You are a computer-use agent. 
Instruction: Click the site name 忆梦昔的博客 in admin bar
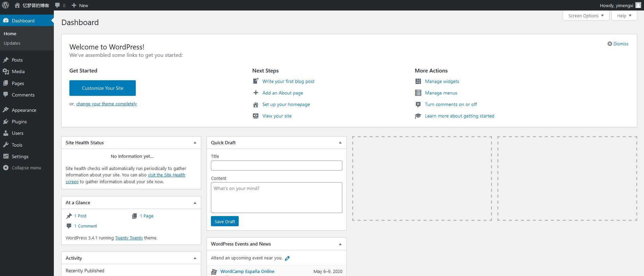coord(36,5)
